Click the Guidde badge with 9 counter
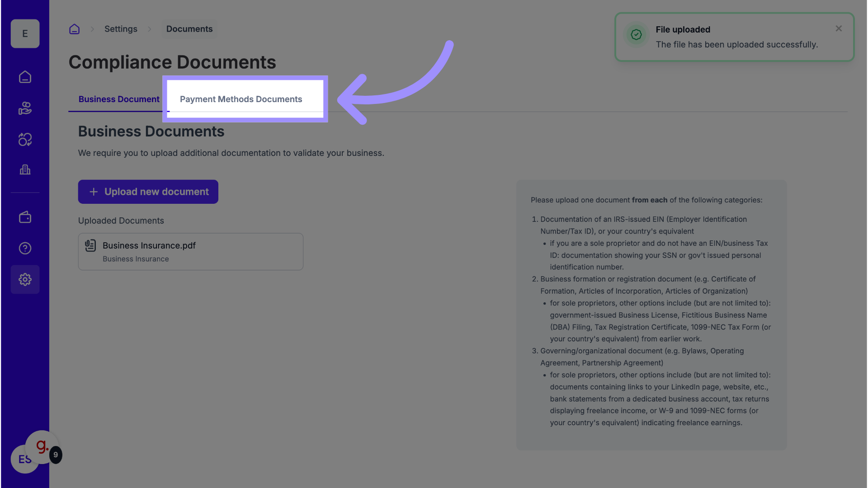Screen dimensions: 868x488 pos(43,447)
